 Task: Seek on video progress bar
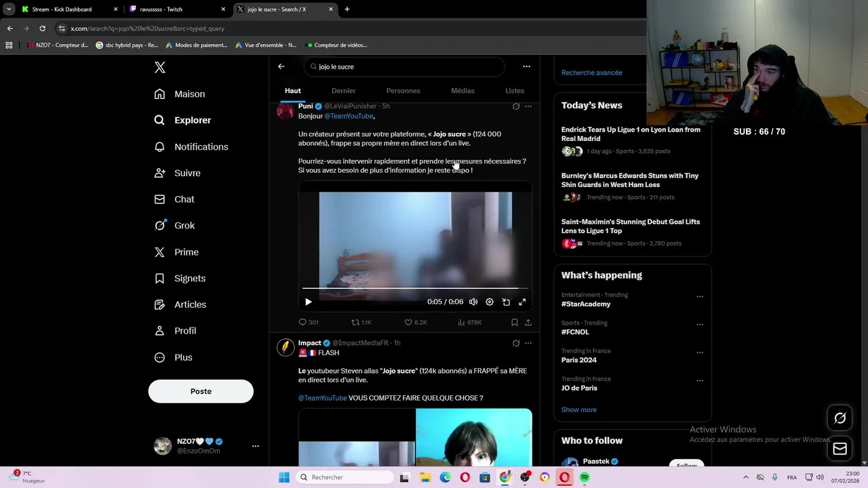coord(415,289)
